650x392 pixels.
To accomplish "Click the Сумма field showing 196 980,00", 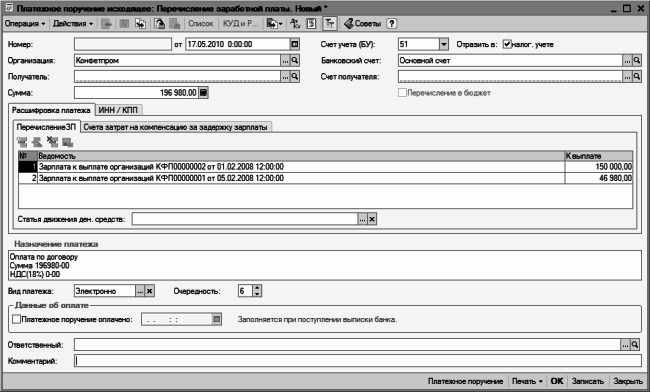I will (x=136, y=93).
